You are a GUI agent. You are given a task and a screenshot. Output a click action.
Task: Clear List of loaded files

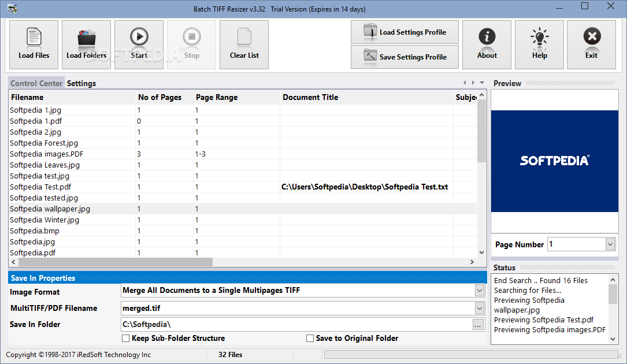pos(244,44)
